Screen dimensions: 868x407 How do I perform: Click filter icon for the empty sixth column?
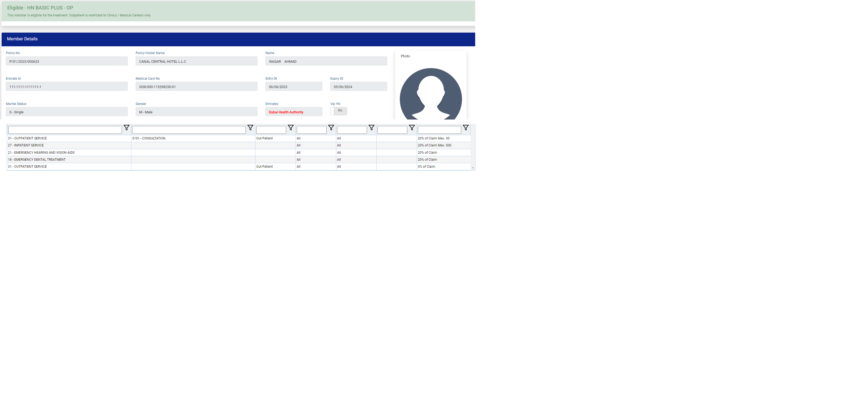coord(412,128)
